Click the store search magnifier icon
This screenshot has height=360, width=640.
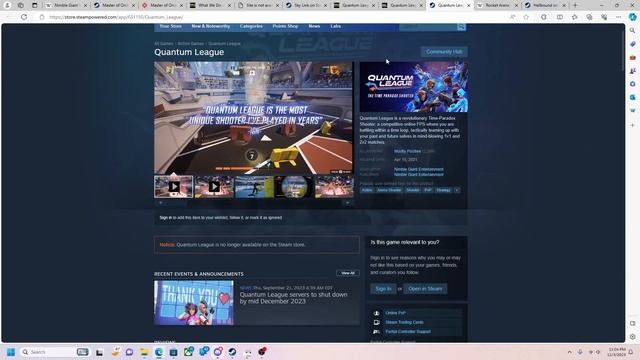[461, 27]
